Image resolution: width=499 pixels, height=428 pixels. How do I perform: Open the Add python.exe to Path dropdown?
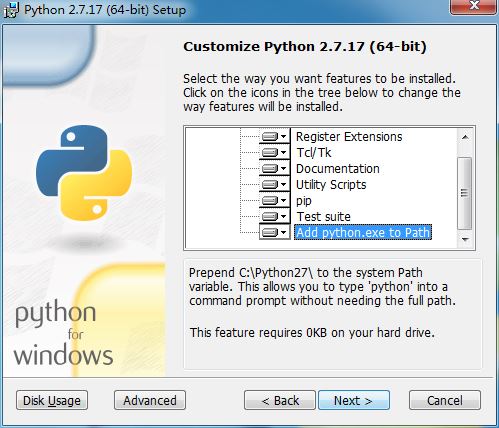point(274,232)
